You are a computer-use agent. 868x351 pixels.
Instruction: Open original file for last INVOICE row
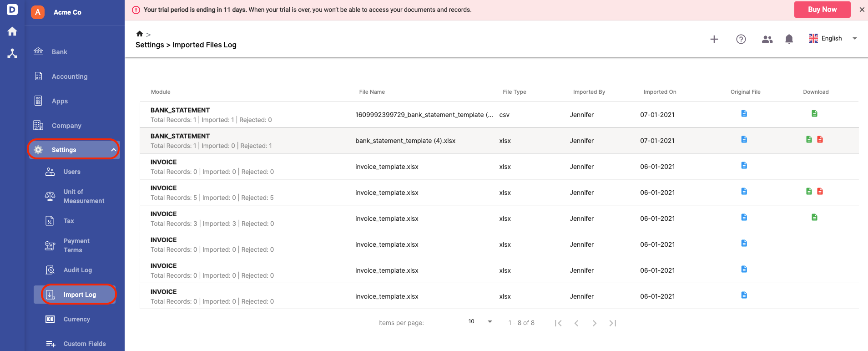pos(744,295)
